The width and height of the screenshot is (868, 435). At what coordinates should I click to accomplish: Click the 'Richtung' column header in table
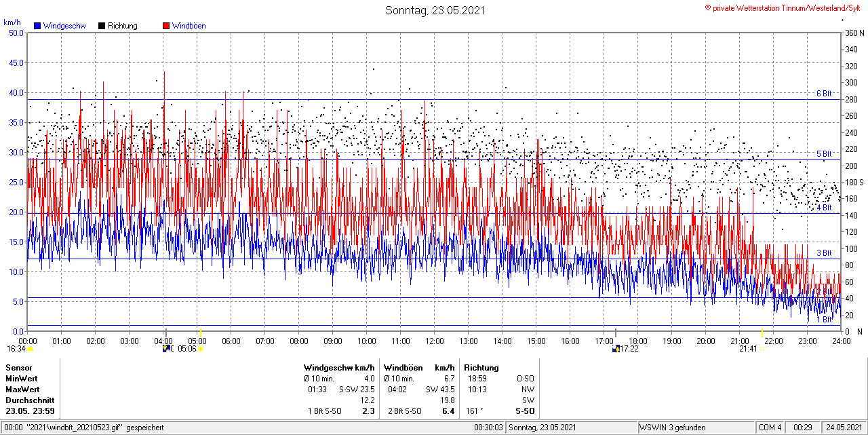coord(481,367)
